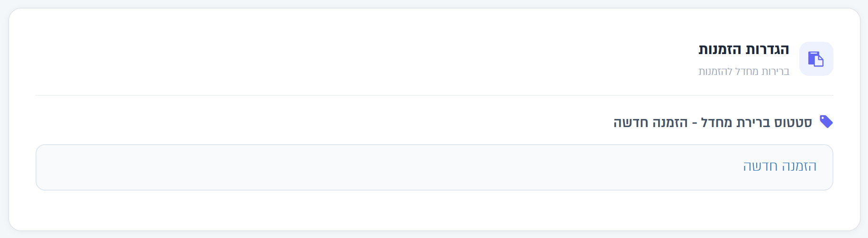
Task: Click the horizontal divider under the header
Action: pos(434,95)
